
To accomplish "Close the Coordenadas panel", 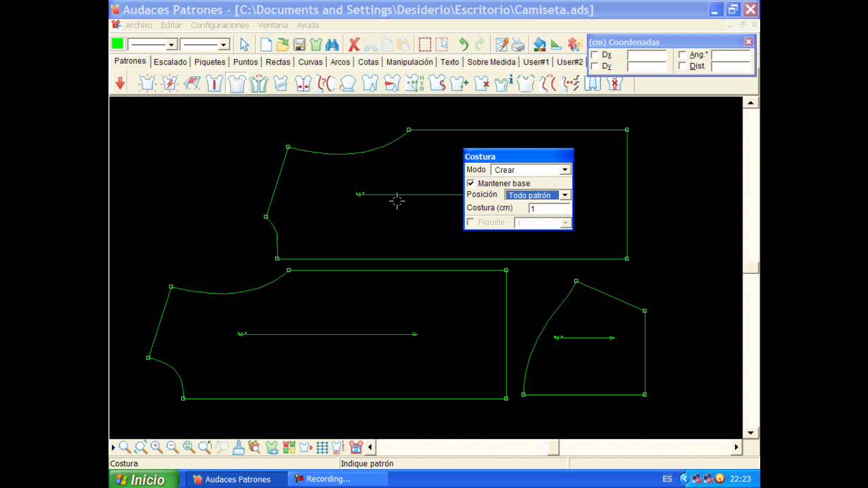I will [749, 42].
